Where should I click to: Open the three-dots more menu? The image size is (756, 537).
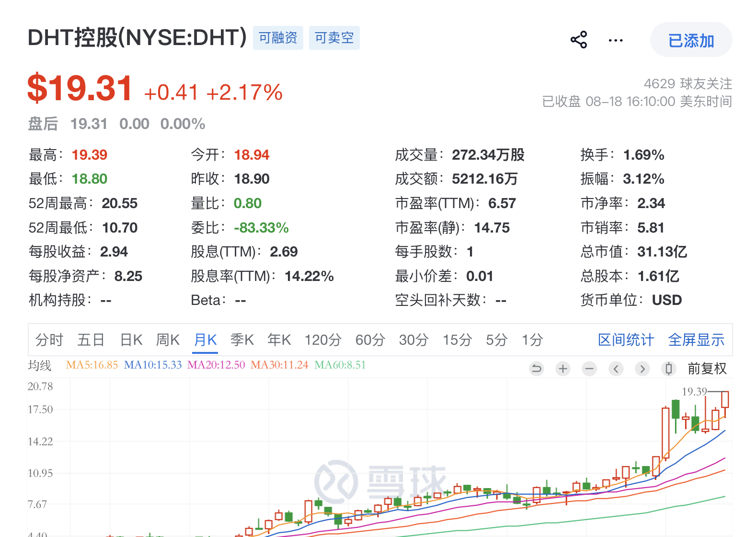click(616, 40)
